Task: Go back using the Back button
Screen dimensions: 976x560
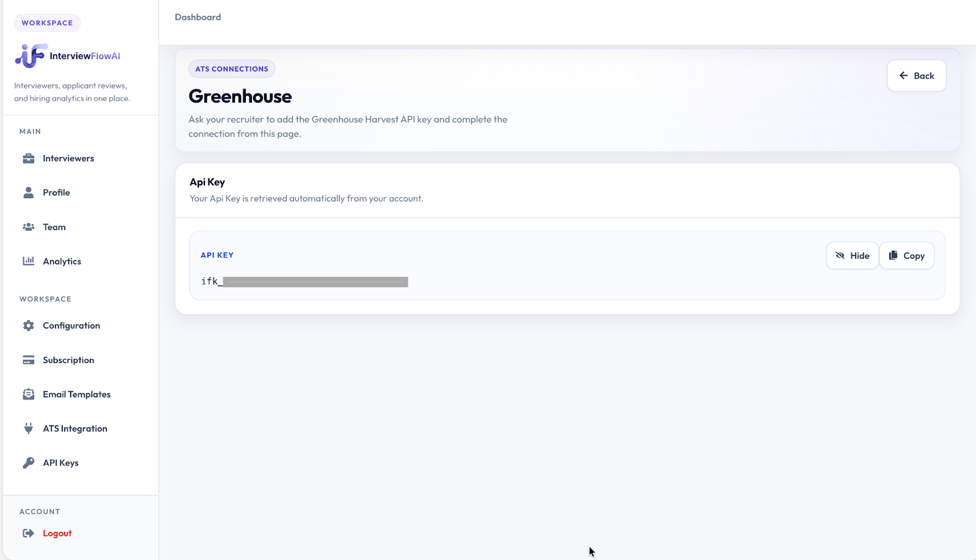Action: click(x=916, y=76)
